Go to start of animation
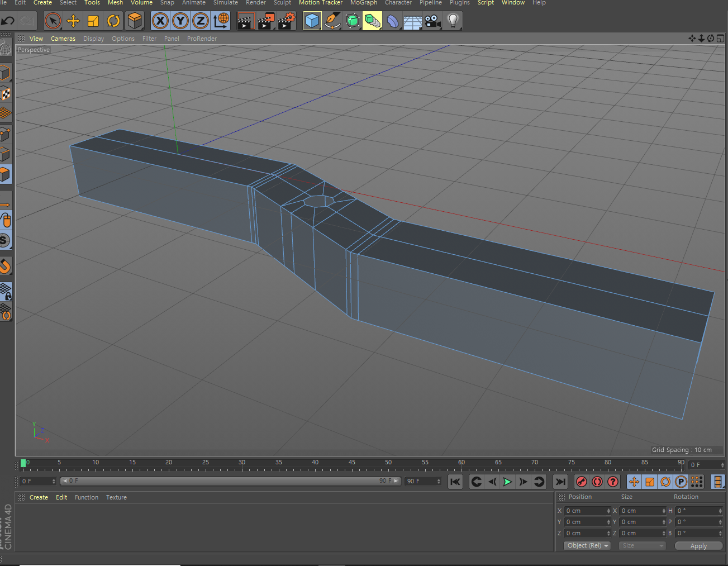728x566 pixels. tap(455, 482)
